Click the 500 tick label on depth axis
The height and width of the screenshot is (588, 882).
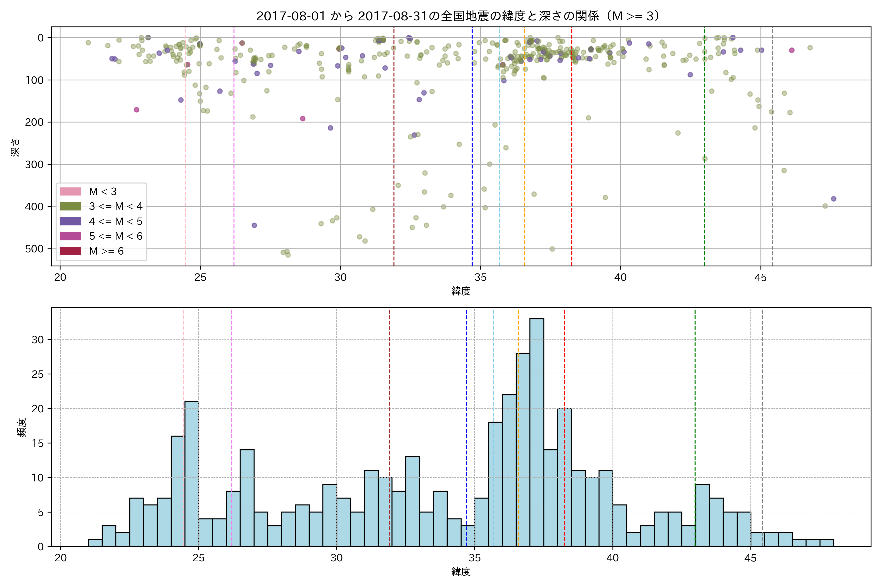point(34,249)
